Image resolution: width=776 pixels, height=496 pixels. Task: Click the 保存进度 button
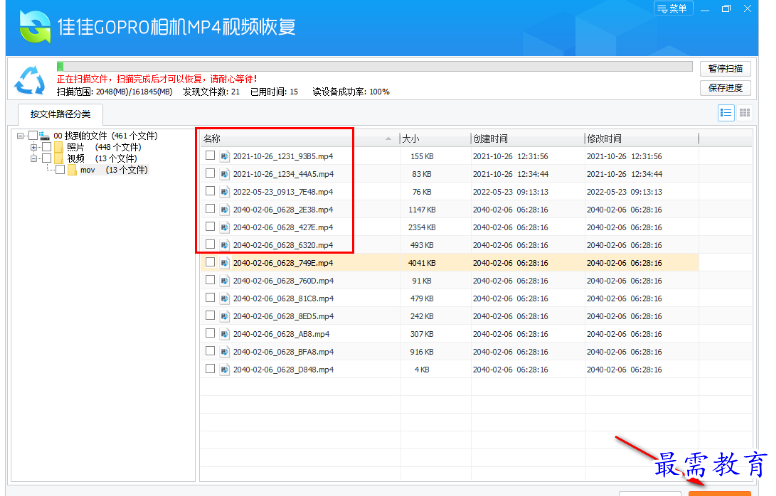coord(725,87)
